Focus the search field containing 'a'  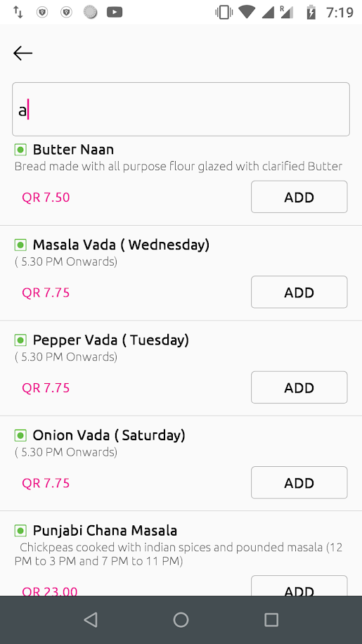click(x=181, y=109)
